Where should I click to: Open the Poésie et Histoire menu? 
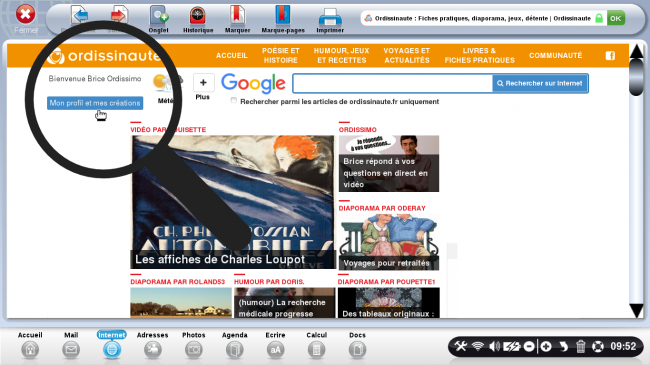click(x=281, y=55)
